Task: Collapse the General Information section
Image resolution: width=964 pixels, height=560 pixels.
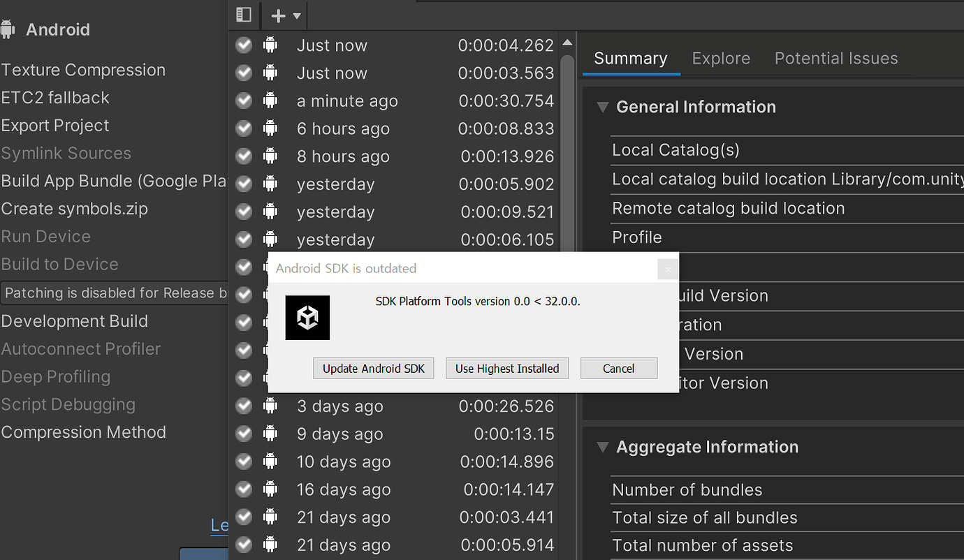Action: pos(602,108)
